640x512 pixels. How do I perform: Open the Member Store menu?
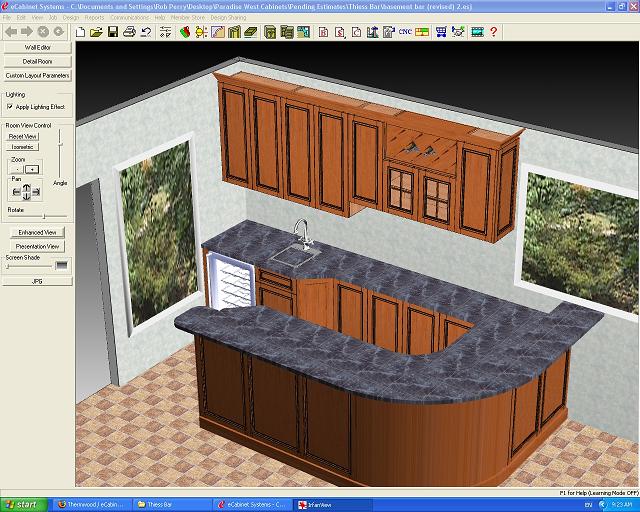coord(188,18)
